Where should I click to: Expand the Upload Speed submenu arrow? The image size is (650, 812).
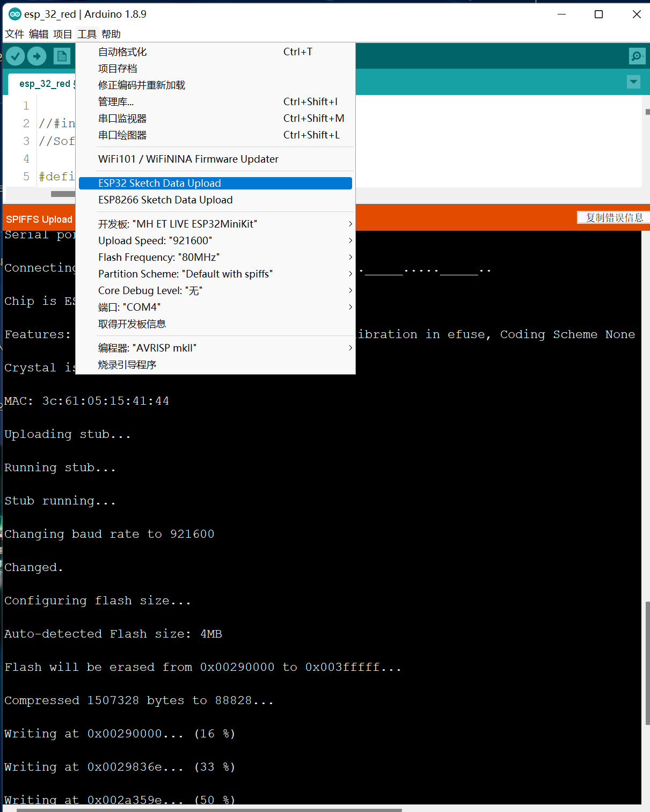point(350,240)
